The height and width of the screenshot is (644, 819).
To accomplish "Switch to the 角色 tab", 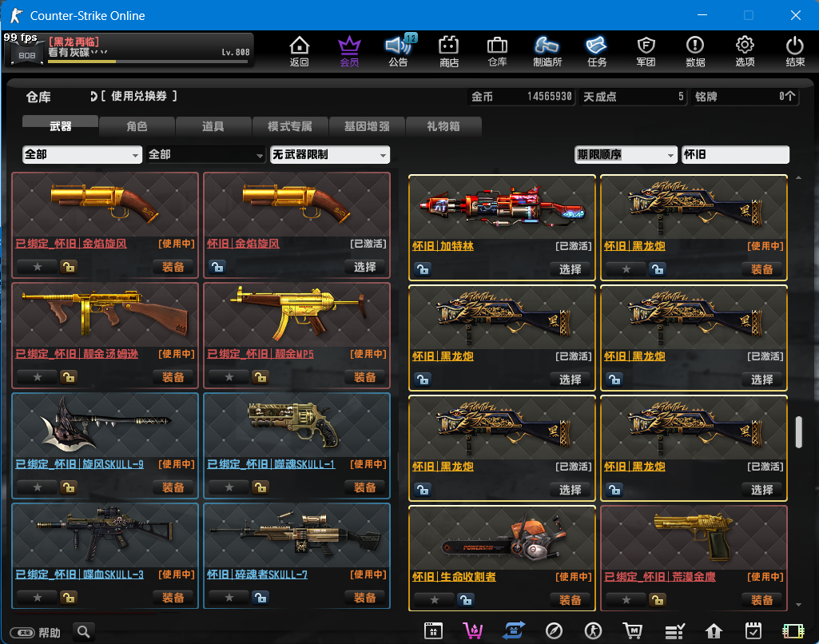I will (137, 126).
